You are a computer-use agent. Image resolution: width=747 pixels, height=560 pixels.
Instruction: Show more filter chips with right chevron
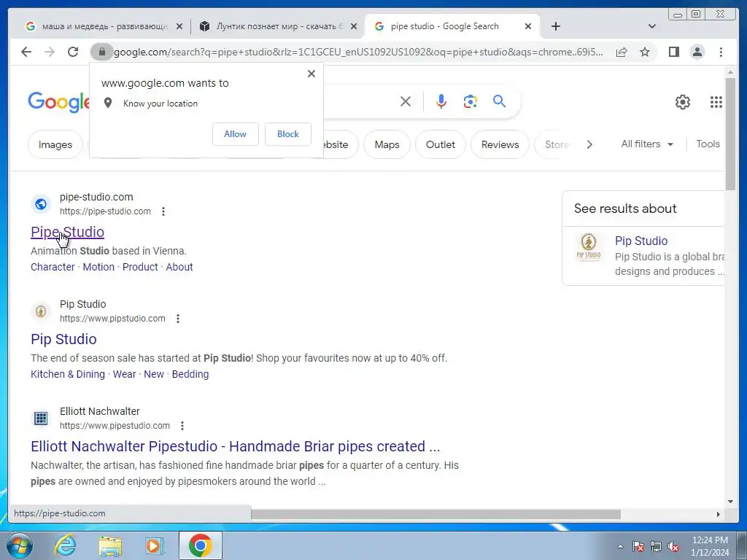coord(589,144)
